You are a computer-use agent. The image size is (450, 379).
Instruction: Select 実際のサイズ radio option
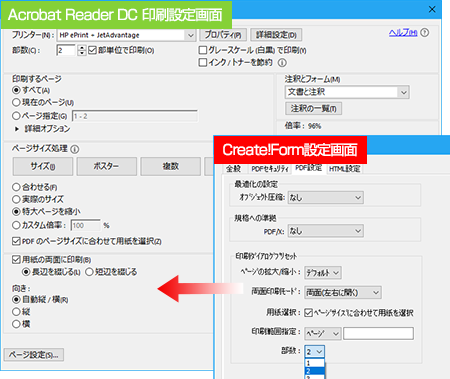coord(16,199)
